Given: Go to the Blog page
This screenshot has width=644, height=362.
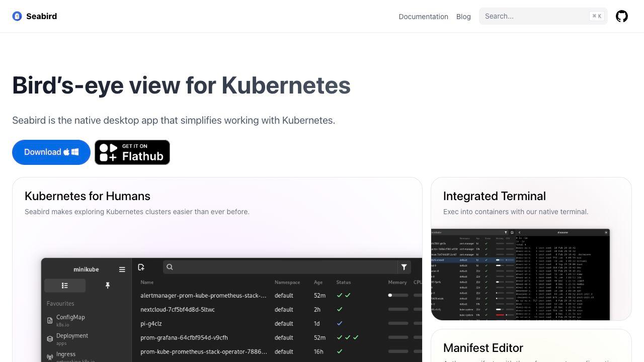Looking at the screenshot, I should tap(463, 17).
